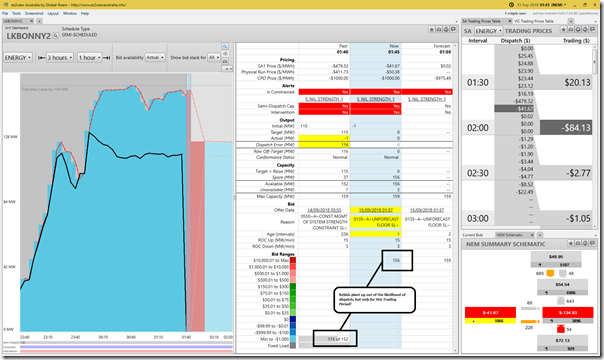Star the LKBONNY2 unit dashboard widget
Viewport: 604px width, 360px height.
(432, 29)
